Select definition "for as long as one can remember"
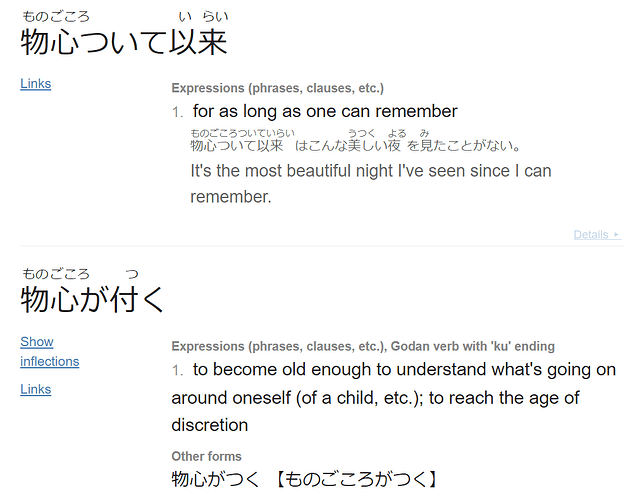 pyautogui.click(x=325, y=111)
